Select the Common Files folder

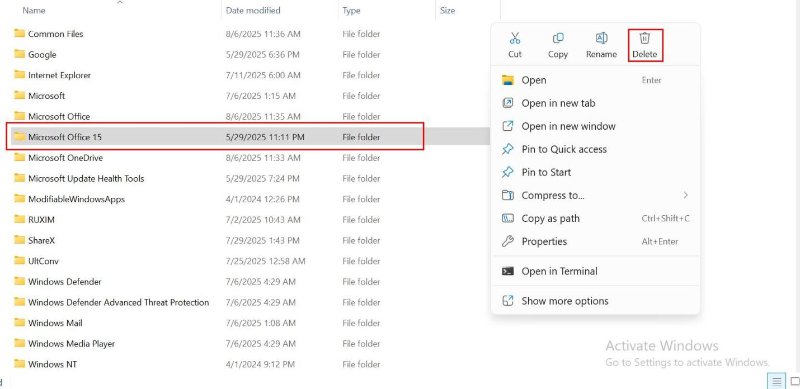[56, 34]
